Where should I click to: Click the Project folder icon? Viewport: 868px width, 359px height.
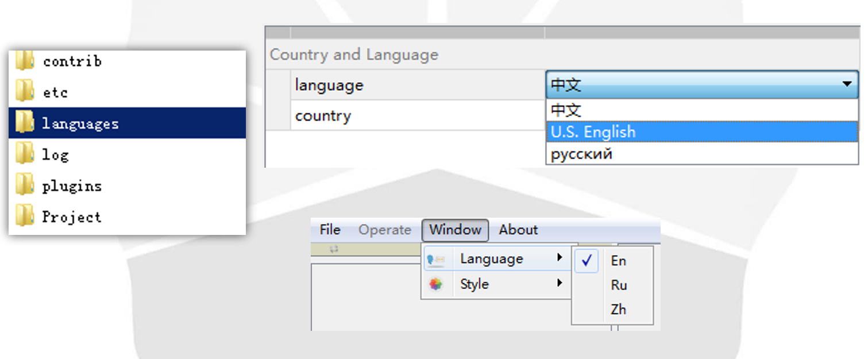pyautogui.click(x=25, y=217)
